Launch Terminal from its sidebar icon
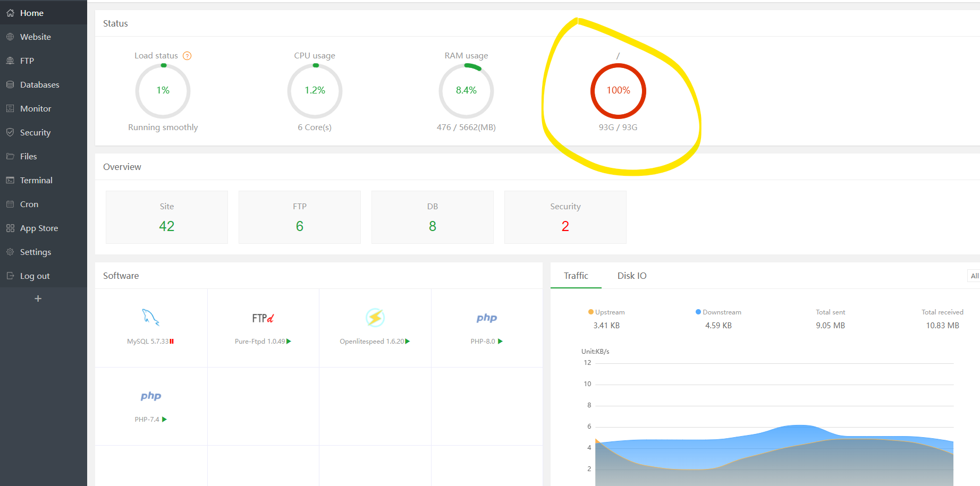This screenshot has height=486, width=980. (x=10, y=180)
